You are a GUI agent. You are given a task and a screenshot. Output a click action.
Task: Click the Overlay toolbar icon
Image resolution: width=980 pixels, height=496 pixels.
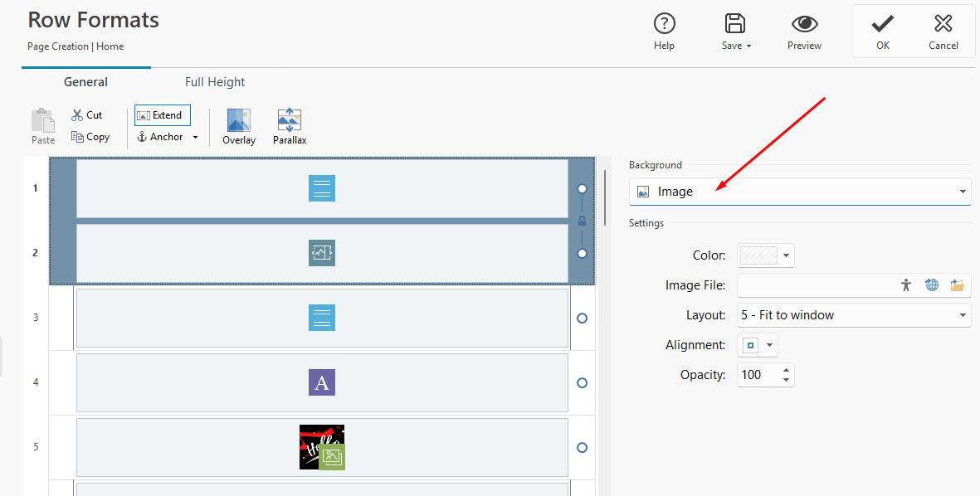(239, 126)
